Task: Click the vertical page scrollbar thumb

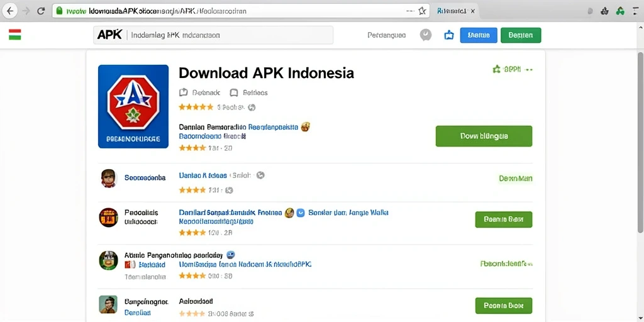Action: tap(640, 142)
